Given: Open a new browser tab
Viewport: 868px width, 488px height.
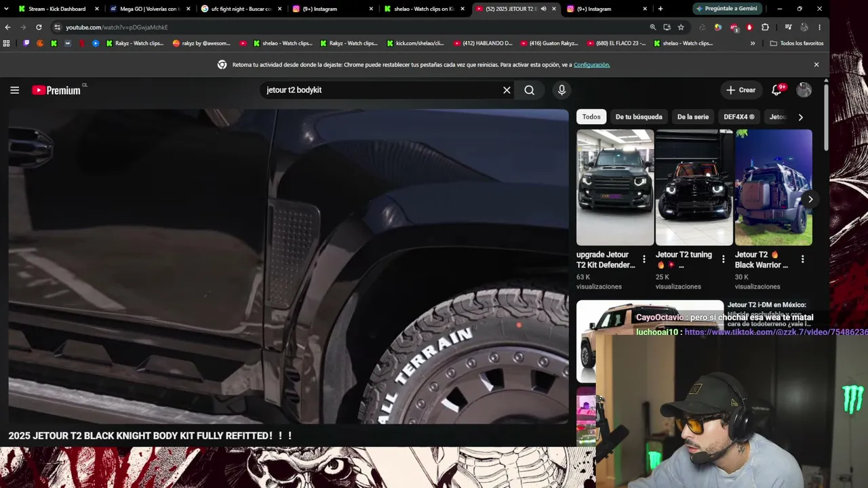Looking at the screenshot, I should point(660,9).
